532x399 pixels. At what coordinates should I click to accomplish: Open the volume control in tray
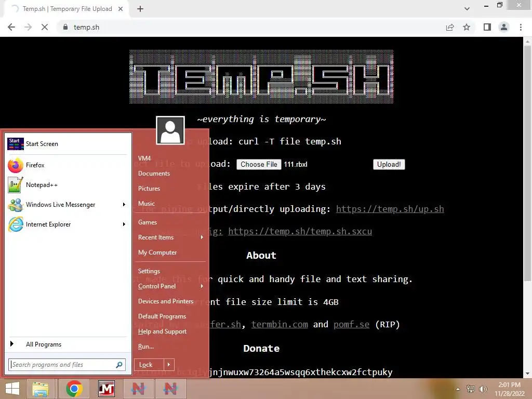(483, 389)
